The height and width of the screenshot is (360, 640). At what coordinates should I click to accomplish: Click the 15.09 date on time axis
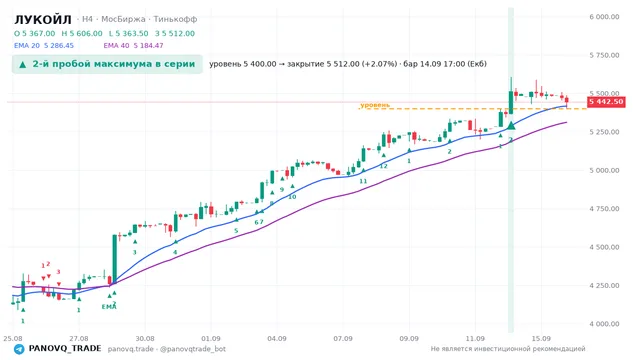(541, 338)
